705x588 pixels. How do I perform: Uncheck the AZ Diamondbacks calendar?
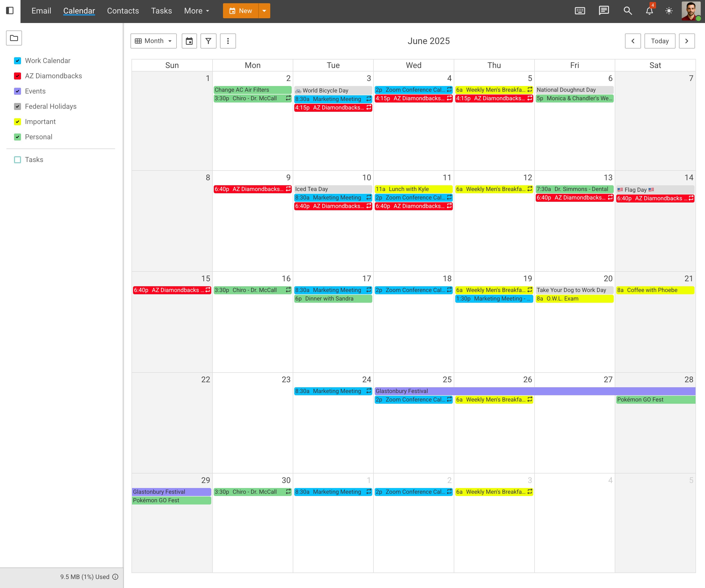17,76
